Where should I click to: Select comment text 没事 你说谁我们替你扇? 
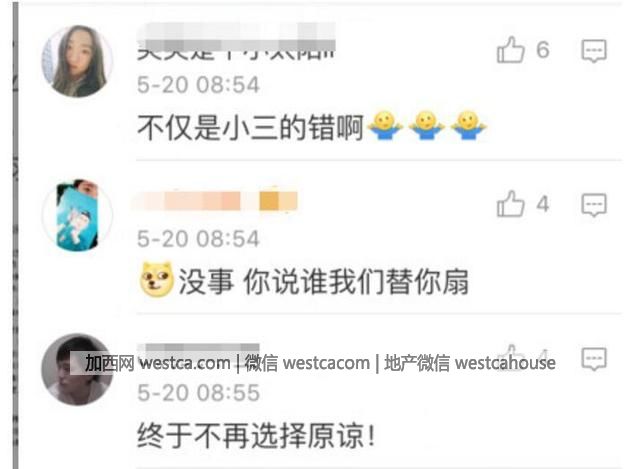[323, 282]
